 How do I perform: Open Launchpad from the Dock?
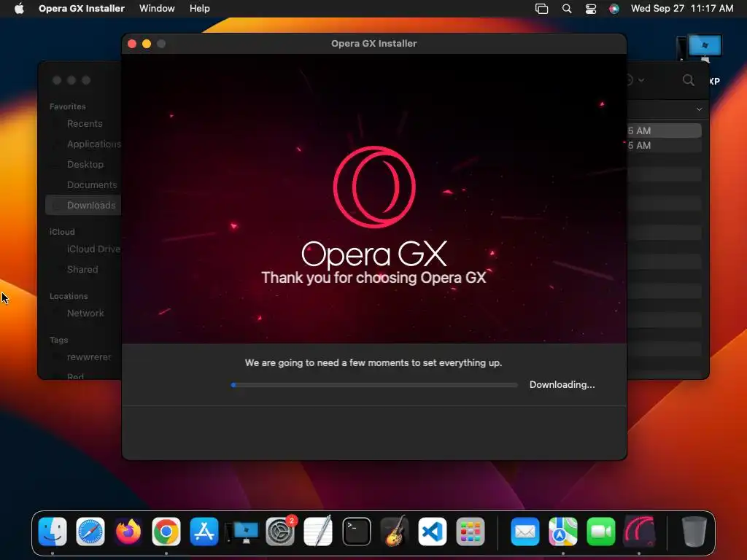click(471, 532)
